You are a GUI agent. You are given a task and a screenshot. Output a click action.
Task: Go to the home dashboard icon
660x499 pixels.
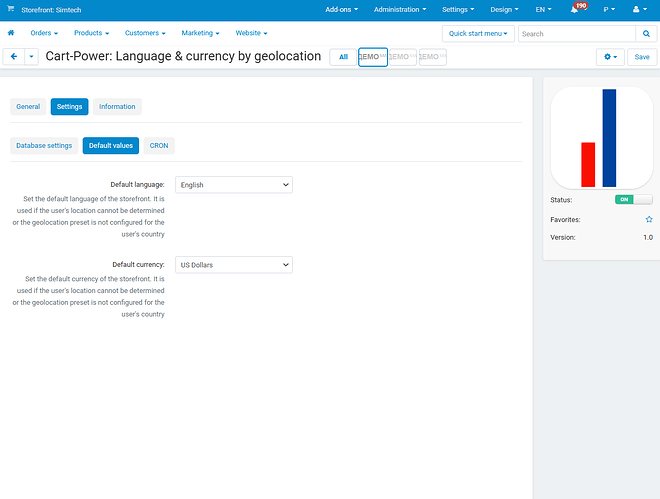coord(11,33)
